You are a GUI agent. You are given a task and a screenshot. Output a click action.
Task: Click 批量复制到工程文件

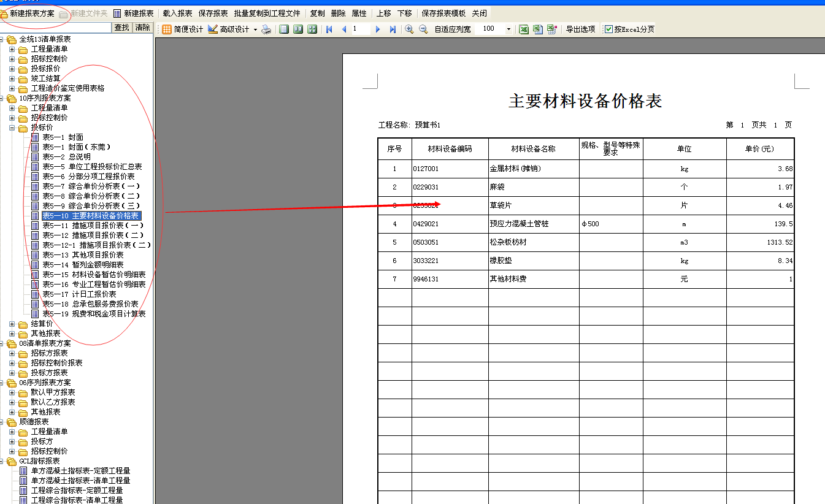coord(267,13)
